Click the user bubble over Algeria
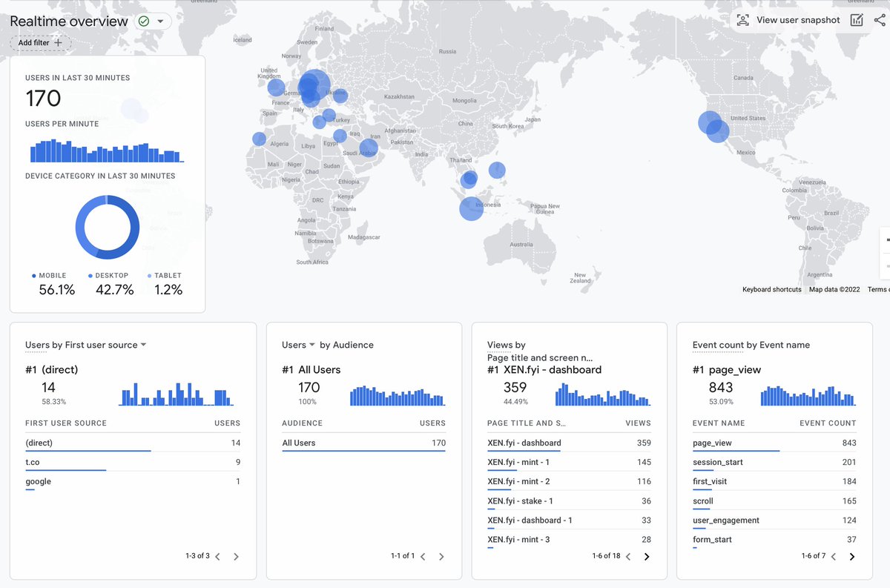This screenshot has width=890, height=588. point(259,139)
